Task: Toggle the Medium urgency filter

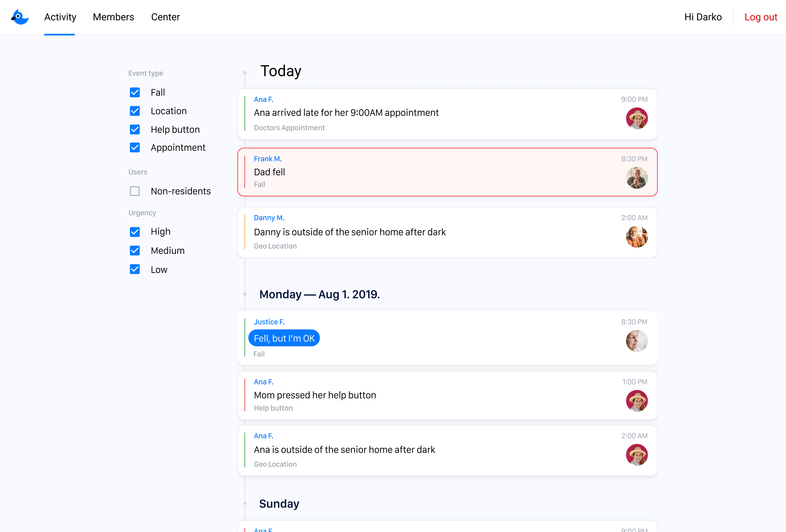Action: tap(135, 250)
